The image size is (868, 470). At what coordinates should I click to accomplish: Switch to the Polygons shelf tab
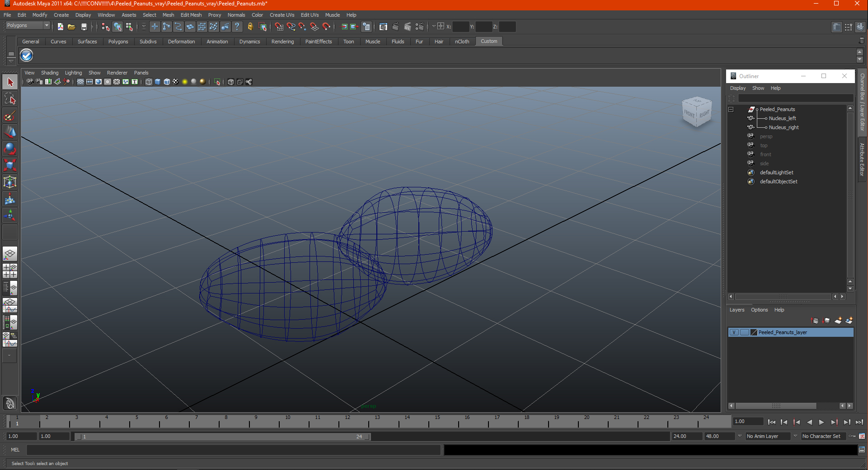(x=118, y=42)
